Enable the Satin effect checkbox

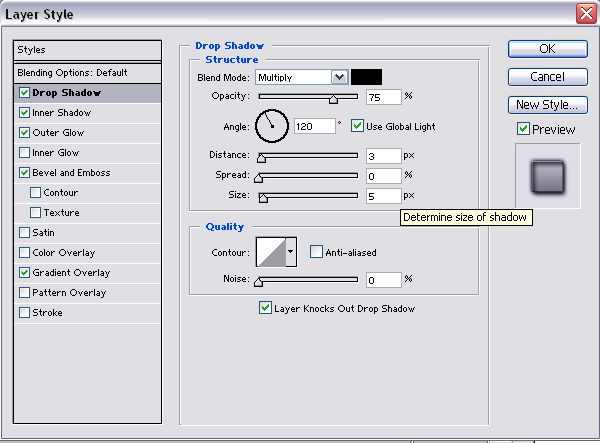click(24, 233)
